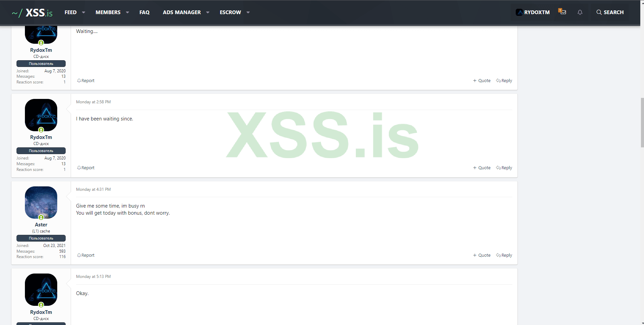The width and height of the screenshot is (644, 325).
Task: Click the page's vertical scrollbar thumb
Action: click(642, 122)
